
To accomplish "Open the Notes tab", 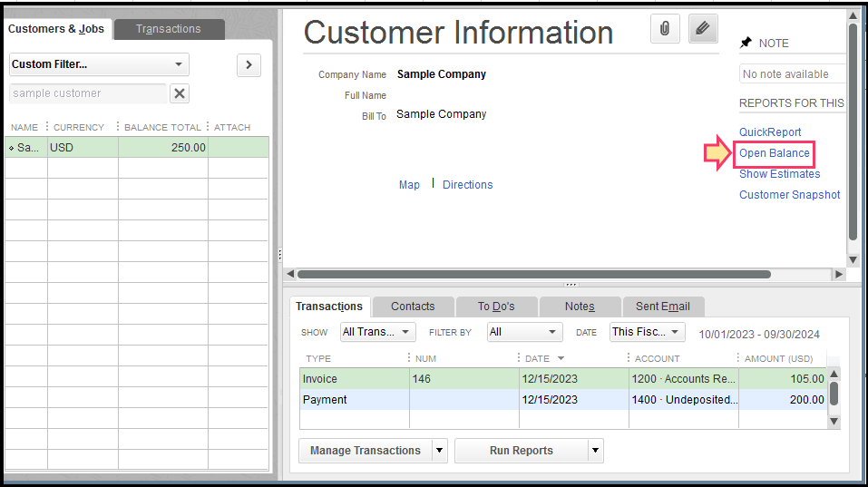I will pos(580,306).
